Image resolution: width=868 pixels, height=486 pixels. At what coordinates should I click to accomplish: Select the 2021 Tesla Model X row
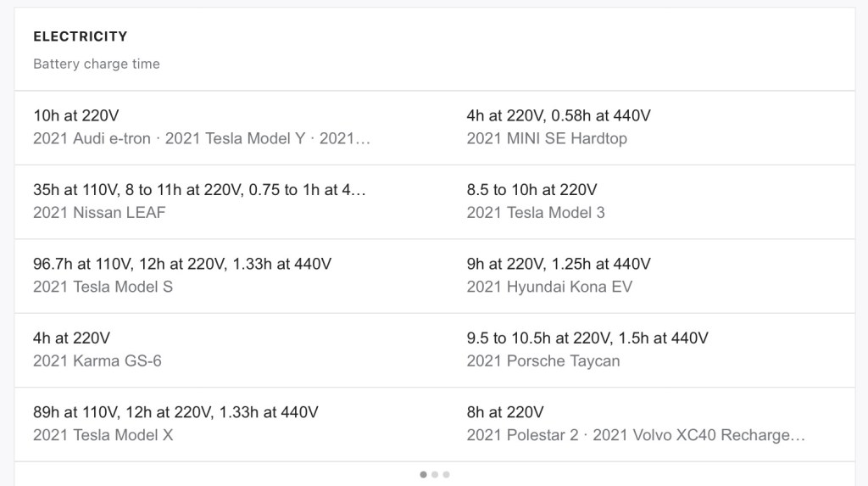coord(103,435)
